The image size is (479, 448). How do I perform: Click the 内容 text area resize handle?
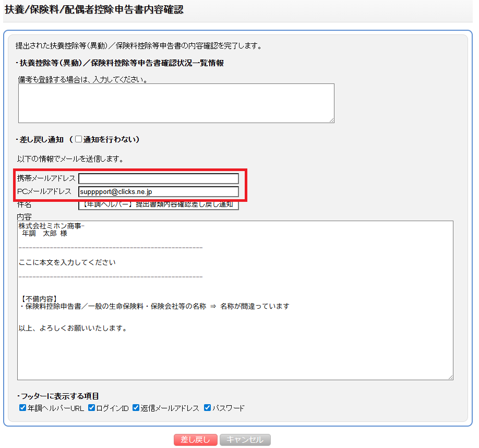[x=450, y=377]
